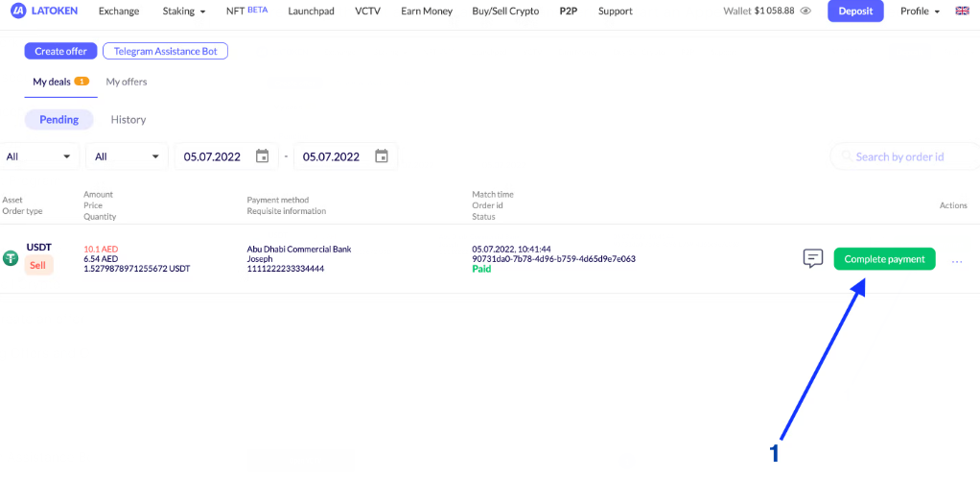Image resolution: width=980 pixels, height=478 pixels.
Task: Open the first All filter dropdown
Action: click(39, 156)
